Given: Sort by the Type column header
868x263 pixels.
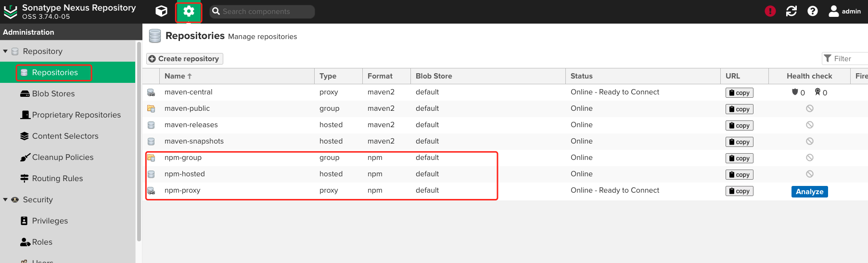Looking at the screenshot, I should click(x=338, y=76).
